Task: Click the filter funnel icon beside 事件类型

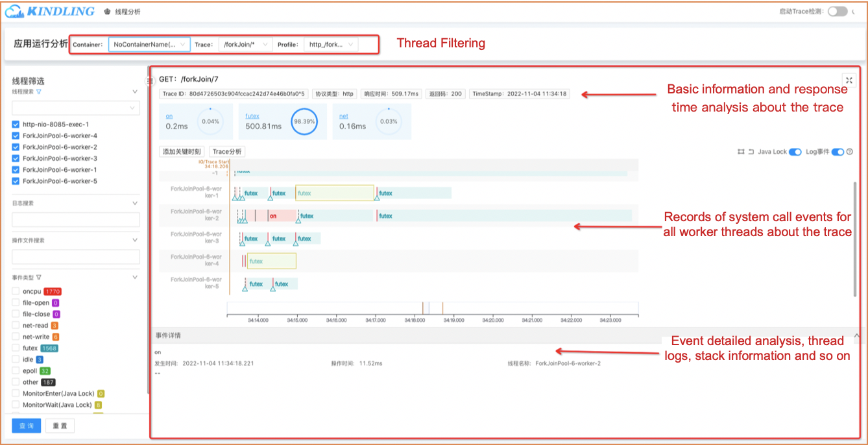Action: point(39,277)
